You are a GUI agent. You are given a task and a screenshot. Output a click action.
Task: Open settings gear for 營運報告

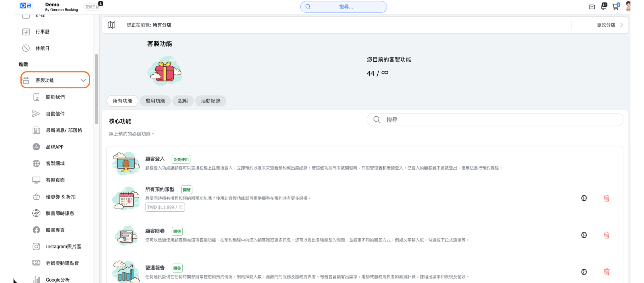point(584,272)
